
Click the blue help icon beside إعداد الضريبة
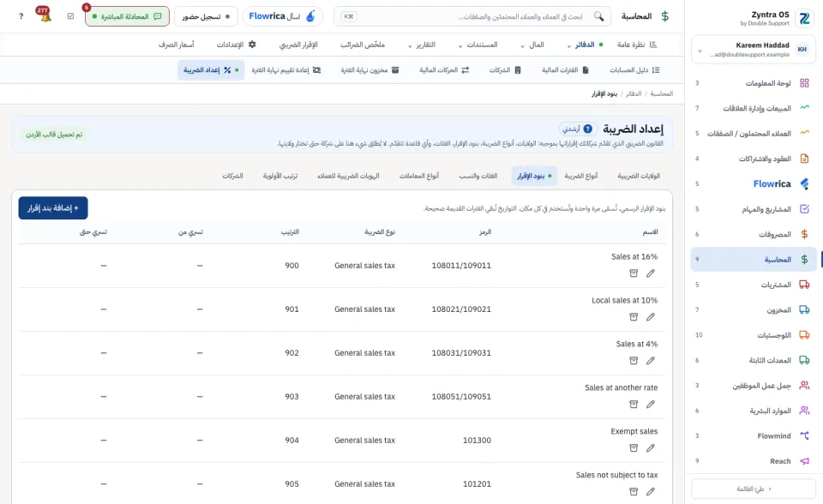[588, 129]
